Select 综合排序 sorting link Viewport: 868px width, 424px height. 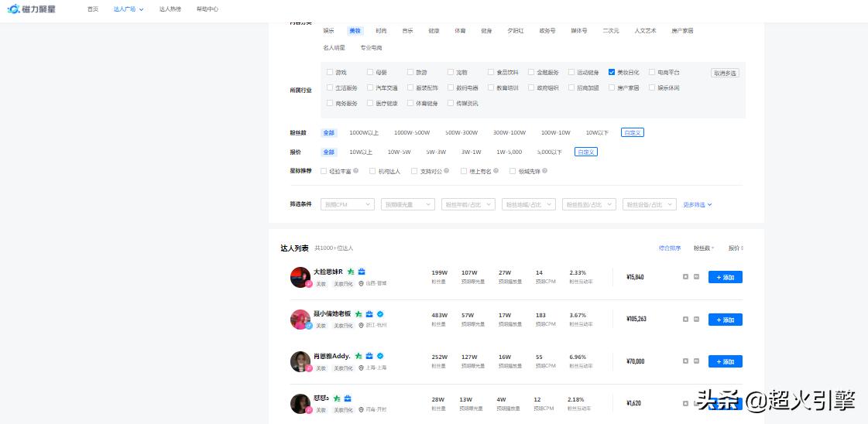point(670,248)
